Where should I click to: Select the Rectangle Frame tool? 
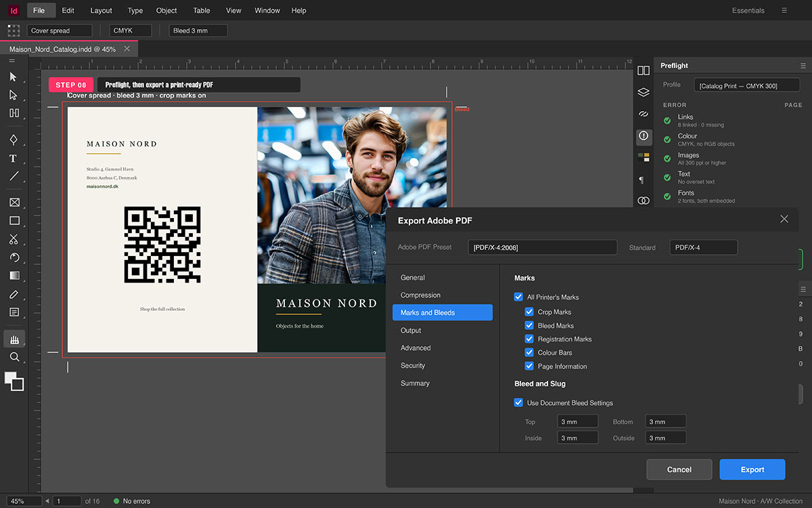tap(14, 203)
